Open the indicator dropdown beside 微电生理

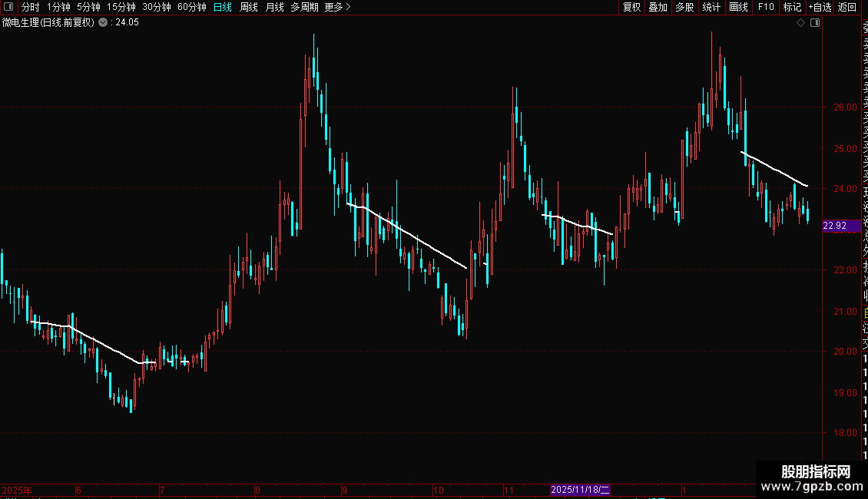[103, 23]
